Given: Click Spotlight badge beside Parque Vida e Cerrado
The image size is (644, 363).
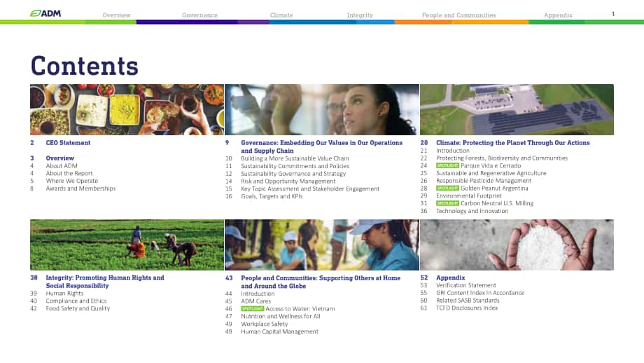Looking at the screenshot, I should (x=447, y=165).
